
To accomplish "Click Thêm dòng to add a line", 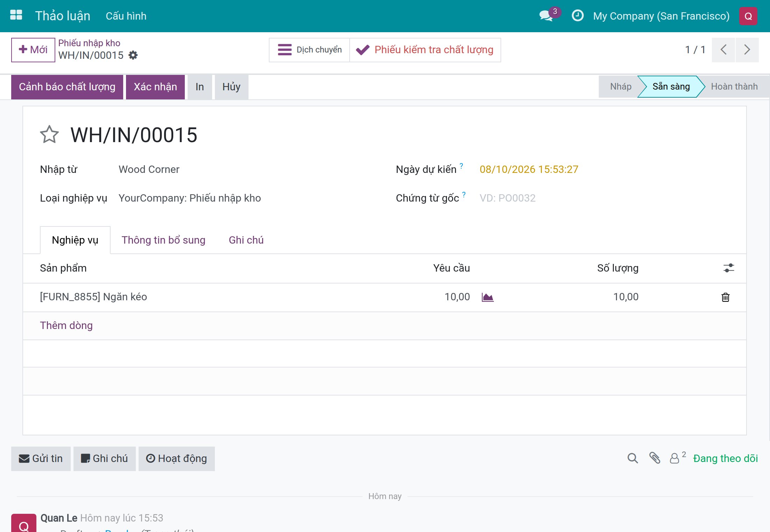I will coord(66,325).
